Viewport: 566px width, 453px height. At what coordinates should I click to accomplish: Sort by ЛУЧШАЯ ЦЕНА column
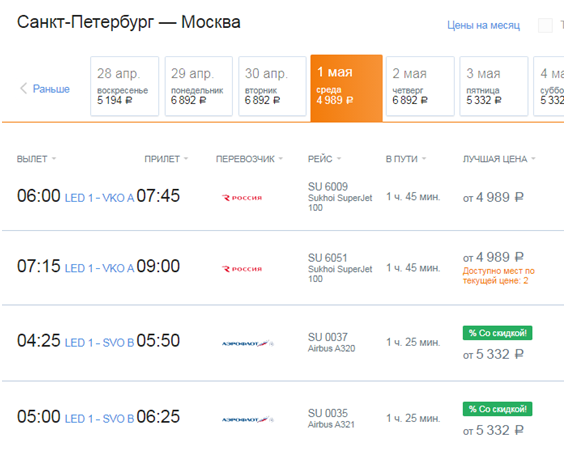click(499, 159)
